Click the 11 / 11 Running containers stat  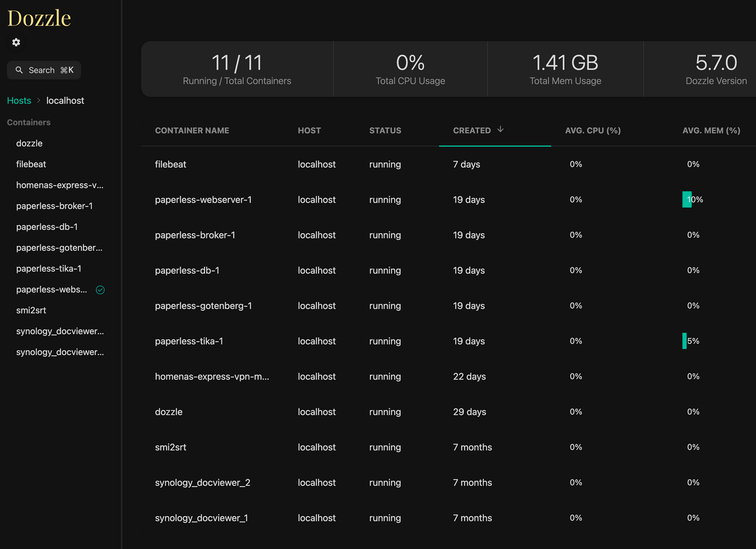pos(237,69)
